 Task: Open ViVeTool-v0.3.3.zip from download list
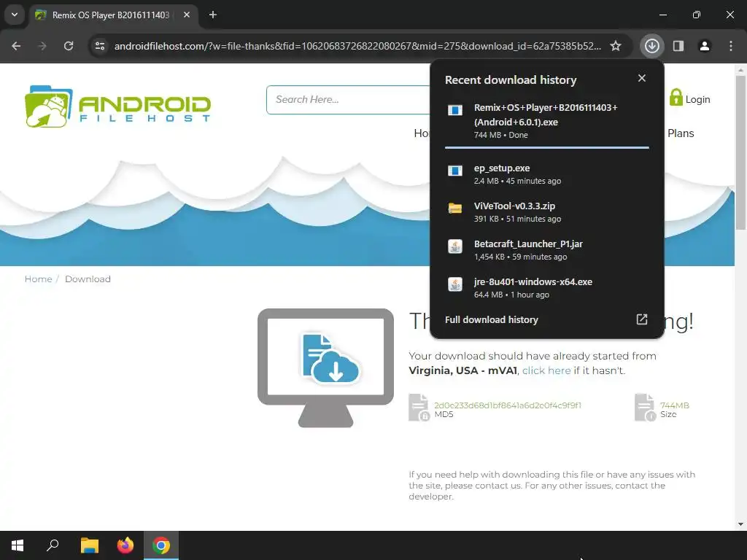click(547, 212)
